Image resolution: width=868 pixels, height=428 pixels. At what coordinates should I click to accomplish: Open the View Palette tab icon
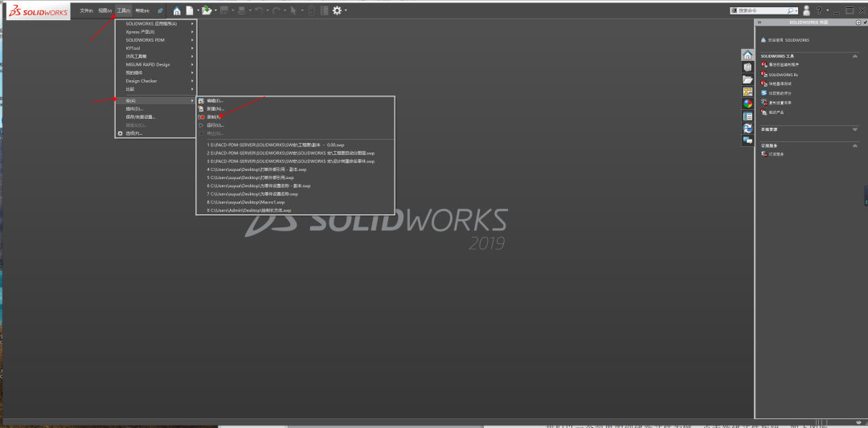747,92
